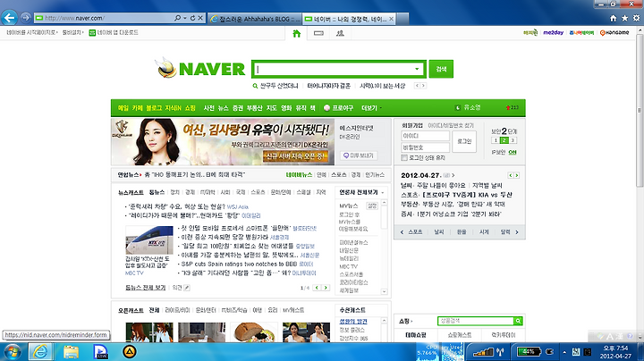Viewport: 644px width, 361px height.
Task: Go to previous newscast page arrow near 1/4
Action: (x=317, y=288)
